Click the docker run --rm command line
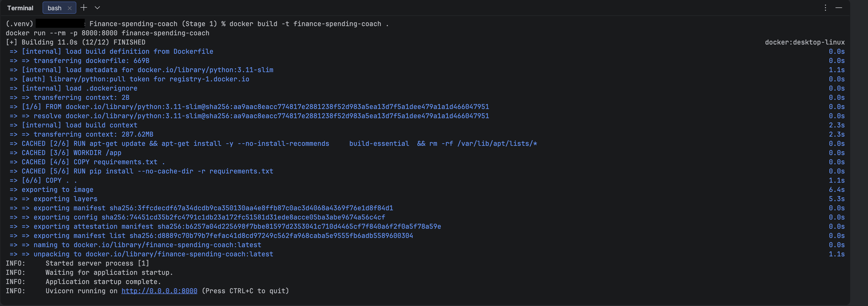Image resolution: width=868 pixels, height=306 pixels. 108,33
